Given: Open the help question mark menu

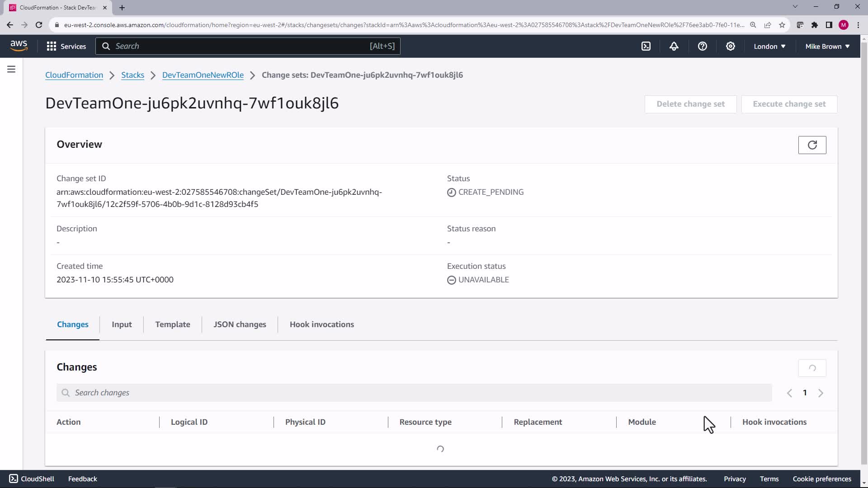Looking at the screenshot, I should (x=702, y=46).
